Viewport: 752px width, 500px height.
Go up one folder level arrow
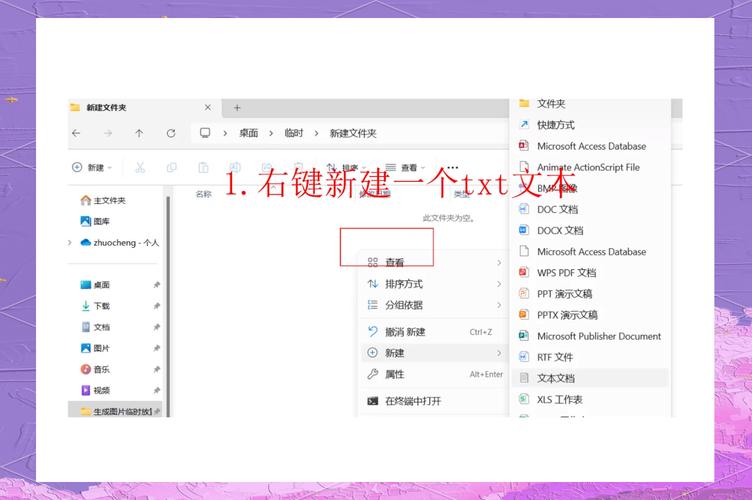[139, 133]
